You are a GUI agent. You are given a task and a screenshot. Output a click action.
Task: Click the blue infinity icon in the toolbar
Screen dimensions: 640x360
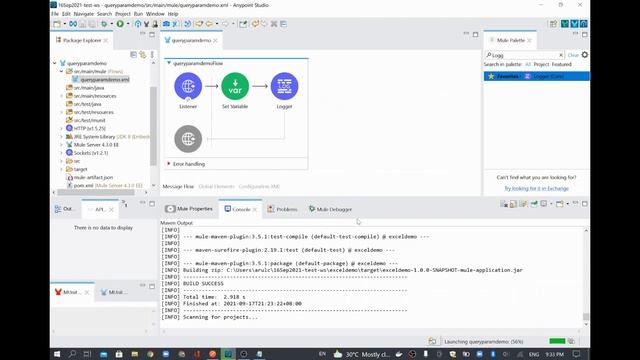(x=73, y=24)
